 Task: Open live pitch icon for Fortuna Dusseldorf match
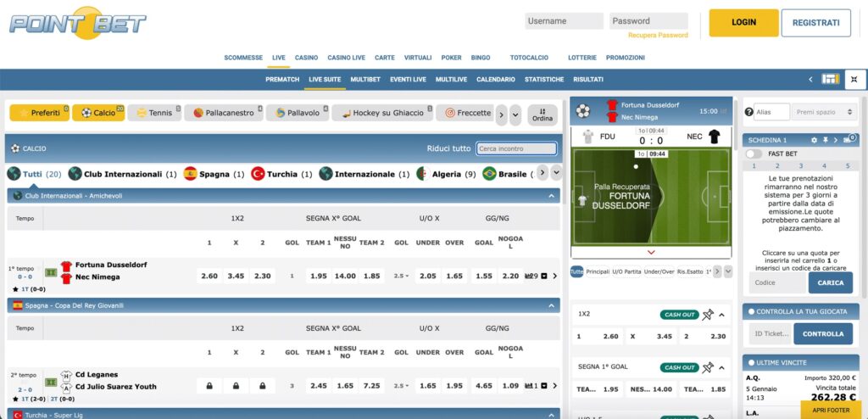(51, 272)
